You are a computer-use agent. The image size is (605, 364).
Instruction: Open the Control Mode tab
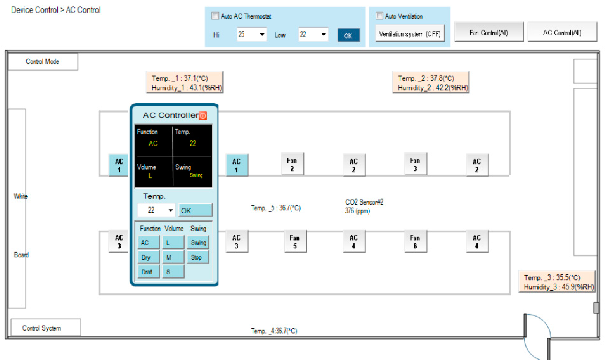pos(43,62)
